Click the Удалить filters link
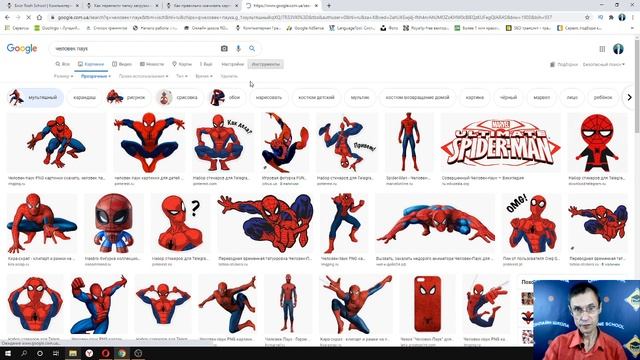 pyautogui.click(x=229, y=76)
